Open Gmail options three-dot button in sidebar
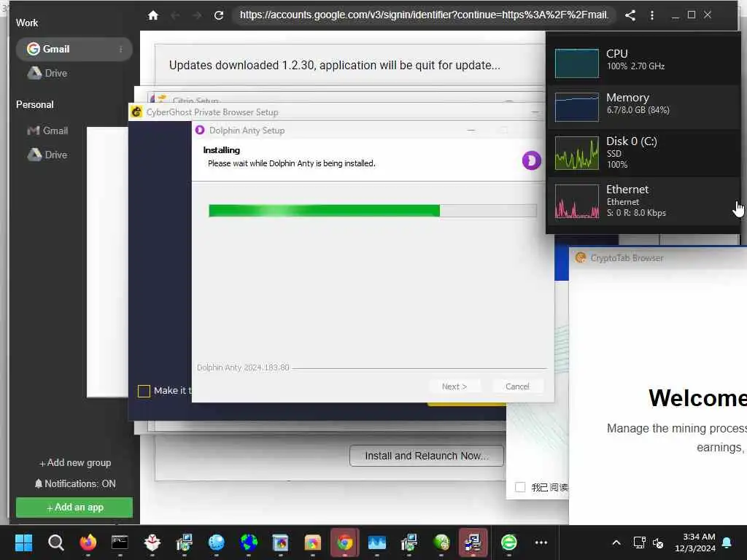Screen dimensions: 747x560 (x=121, y=49)
